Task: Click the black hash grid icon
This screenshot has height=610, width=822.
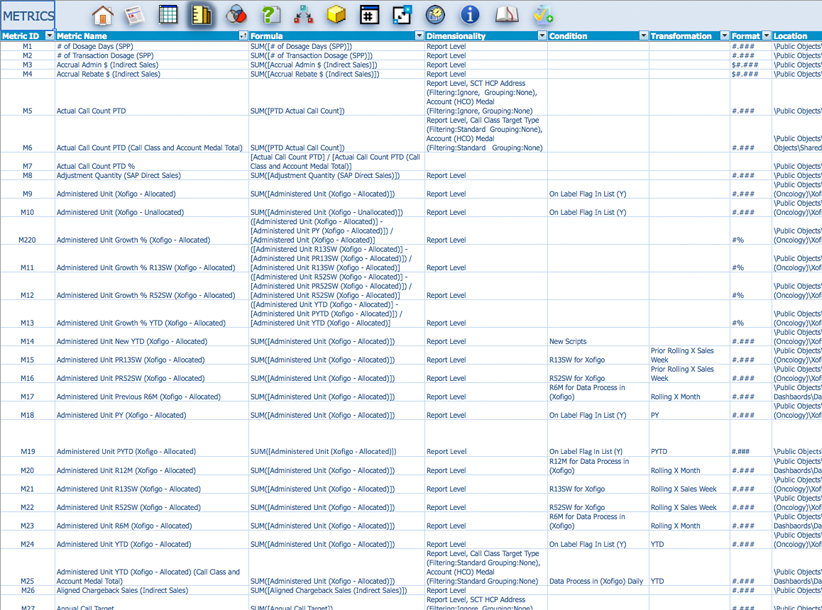Action: (369, 15)
